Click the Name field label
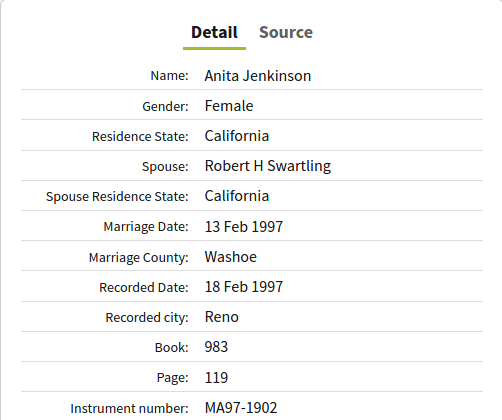Viewport: 502px width, 420px height. [169, 76]
